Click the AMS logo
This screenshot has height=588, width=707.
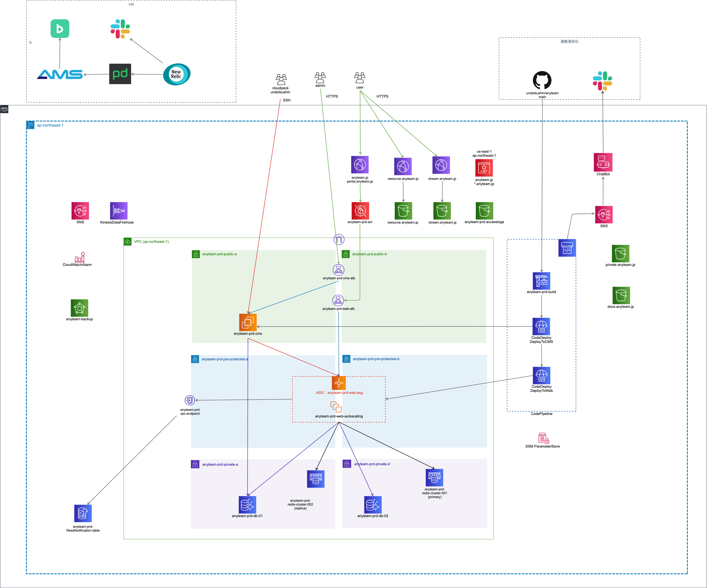point(60,74)
